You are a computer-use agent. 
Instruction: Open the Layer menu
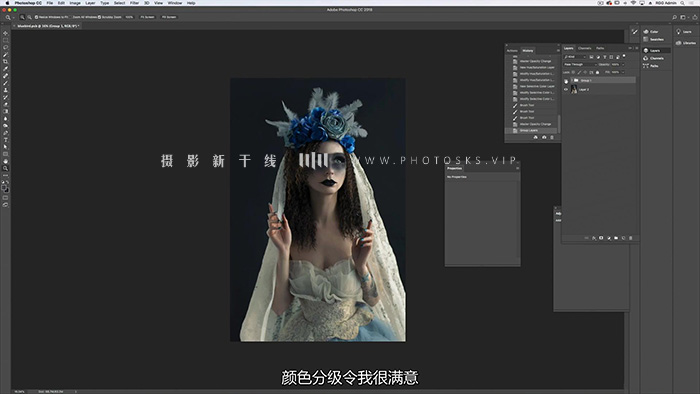pyautogui.click(x=90, y=3)
